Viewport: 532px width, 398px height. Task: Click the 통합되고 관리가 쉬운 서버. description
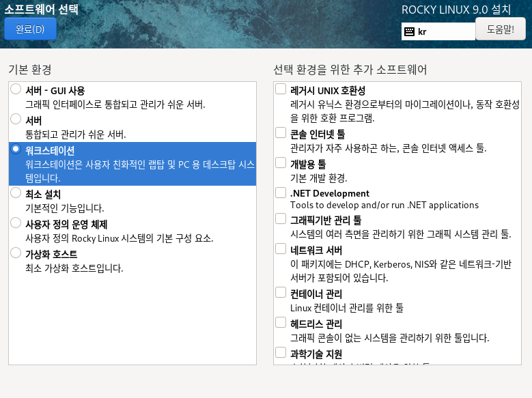tap(76, 134)
